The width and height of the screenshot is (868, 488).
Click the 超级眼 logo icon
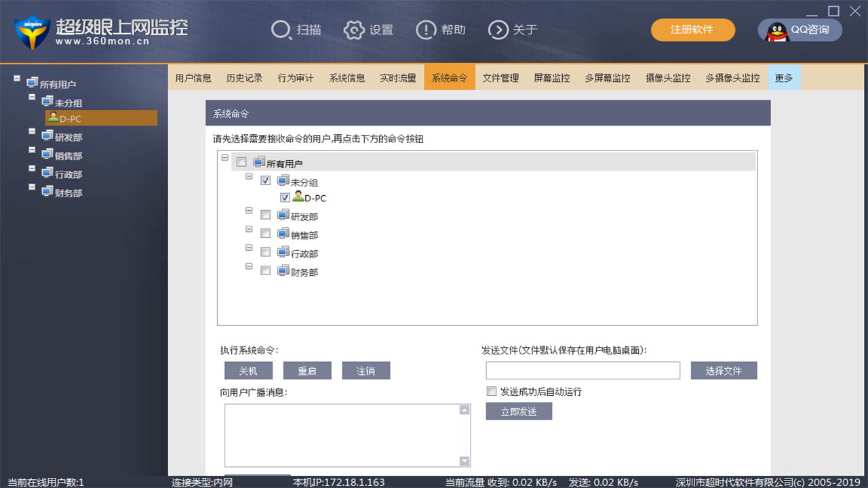click(32, 30)
